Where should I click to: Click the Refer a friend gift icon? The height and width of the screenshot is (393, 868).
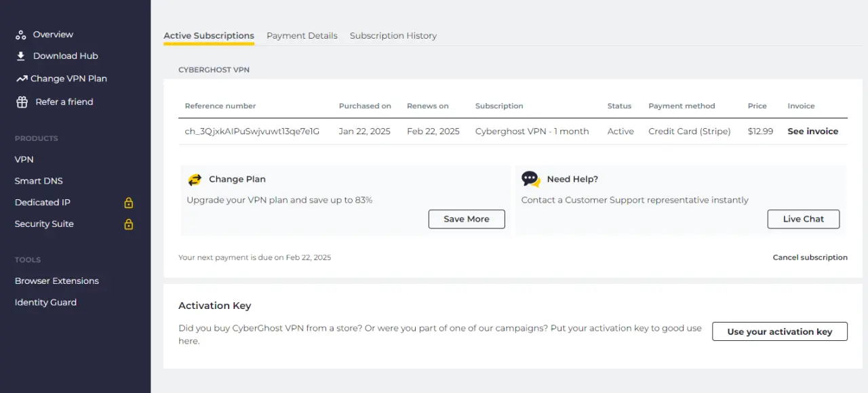(x=22, y=102)
